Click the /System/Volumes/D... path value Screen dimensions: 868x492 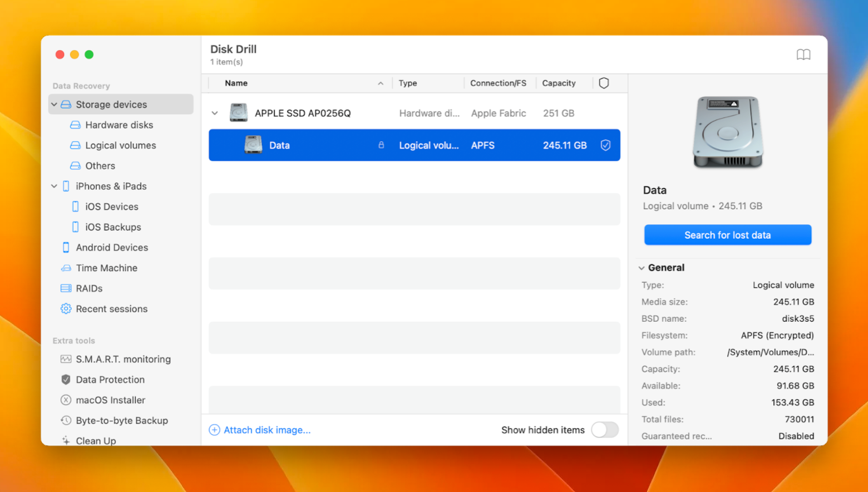pos(770,352)
